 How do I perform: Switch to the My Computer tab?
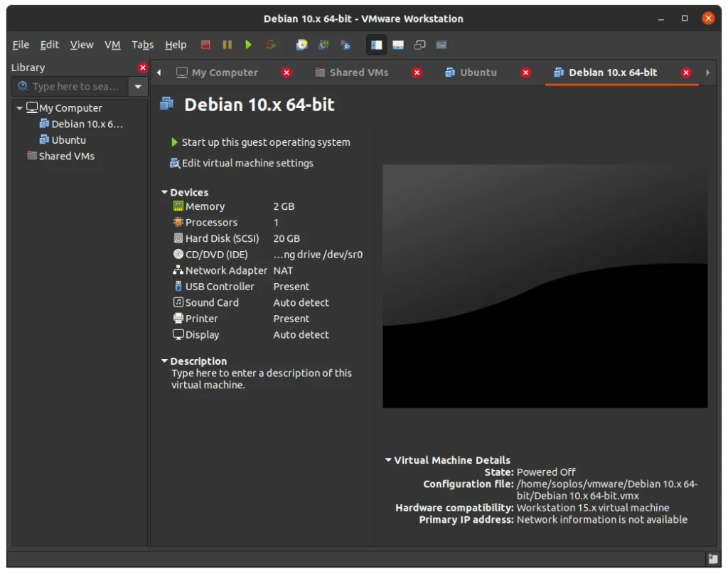(218, 73)
